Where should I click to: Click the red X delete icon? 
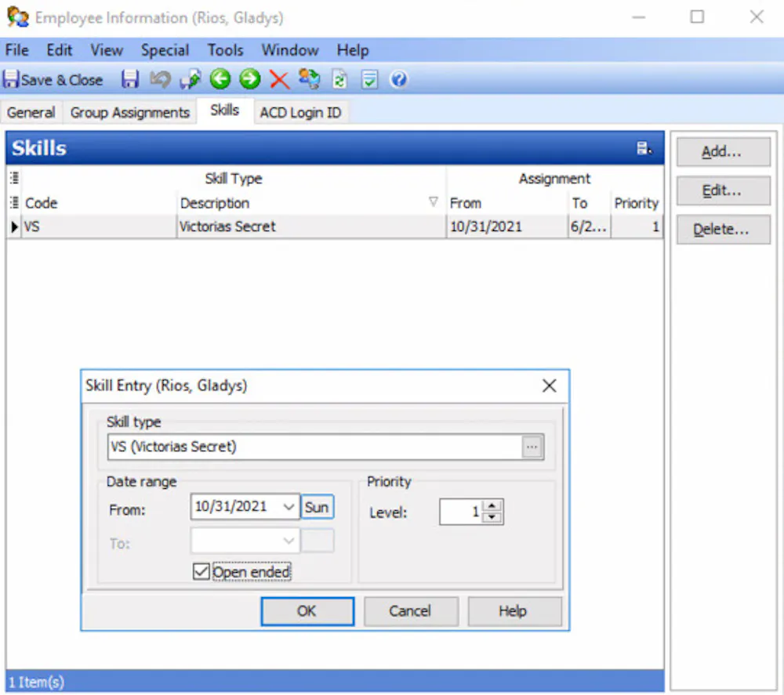279,79
